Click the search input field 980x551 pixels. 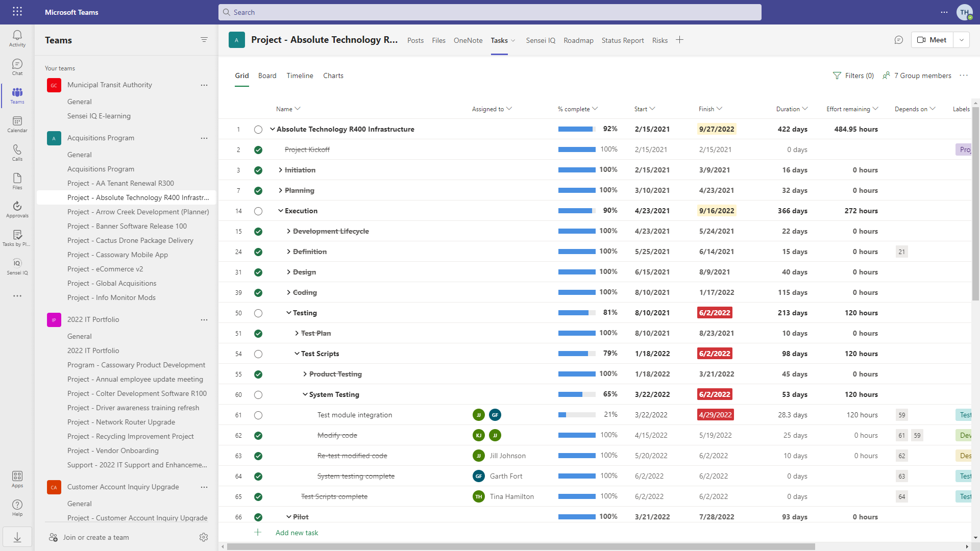pos(489,11)
